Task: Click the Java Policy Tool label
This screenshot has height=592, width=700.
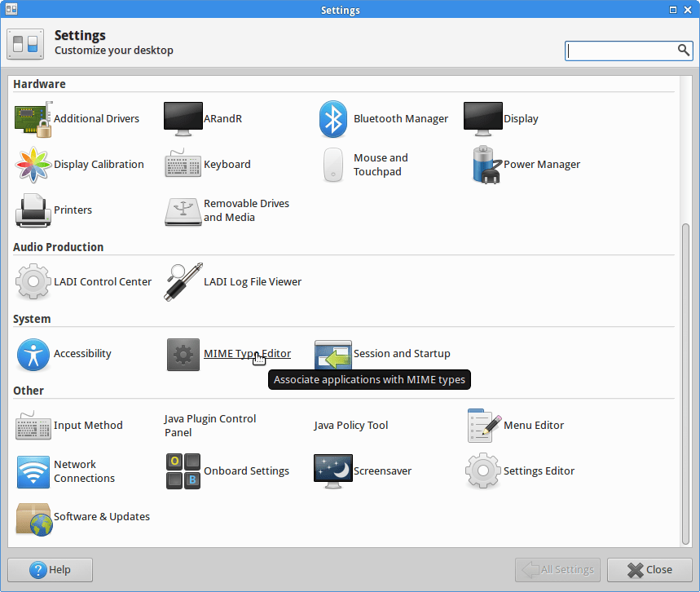Action: [351, 426]
